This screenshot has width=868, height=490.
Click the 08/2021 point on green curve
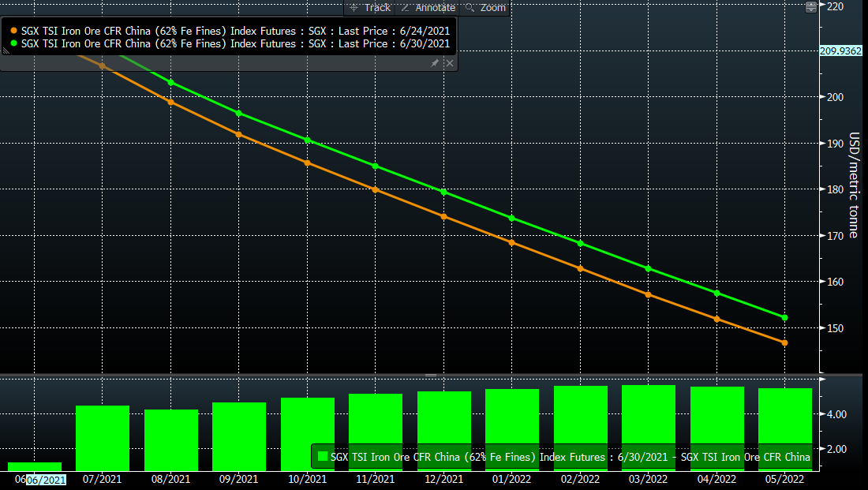(171, 83)
